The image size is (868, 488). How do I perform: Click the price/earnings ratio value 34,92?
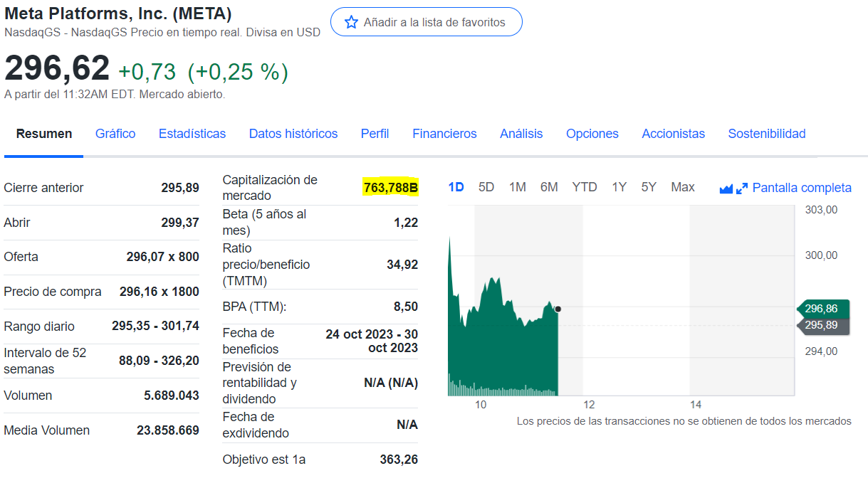pos(402,265)
